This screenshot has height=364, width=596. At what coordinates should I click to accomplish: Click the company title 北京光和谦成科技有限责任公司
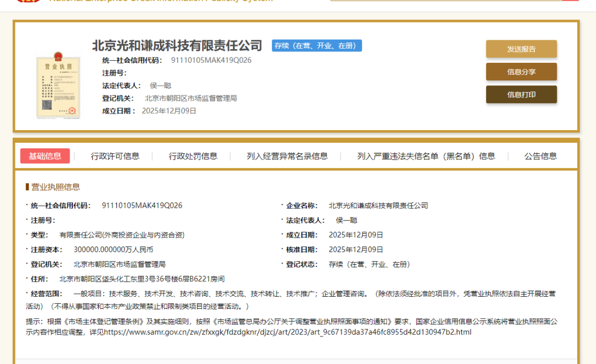pyautogui.click(x=177, y=46)
